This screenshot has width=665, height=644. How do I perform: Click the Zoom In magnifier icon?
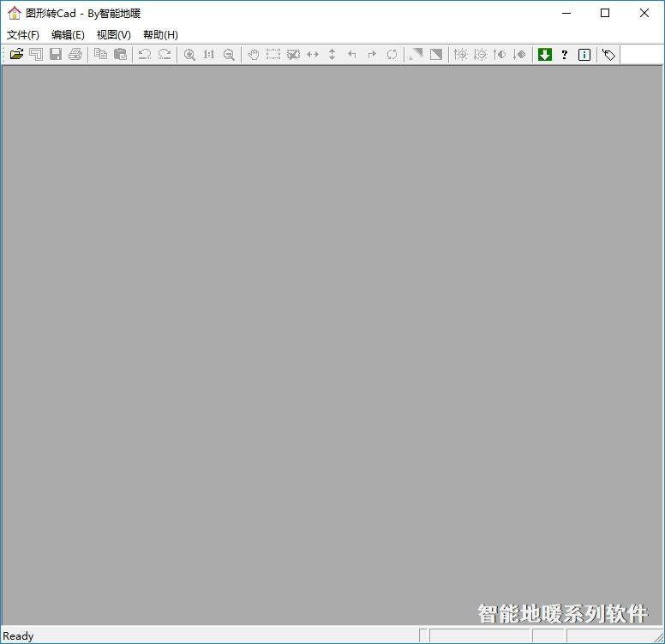click(x=189, y=54)
